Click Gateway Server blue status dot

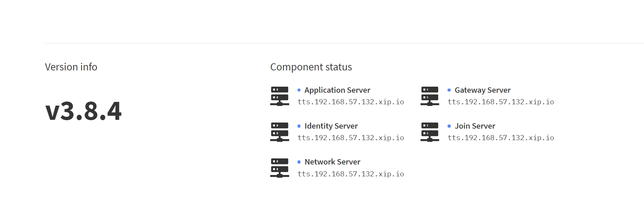pos(449,90)
